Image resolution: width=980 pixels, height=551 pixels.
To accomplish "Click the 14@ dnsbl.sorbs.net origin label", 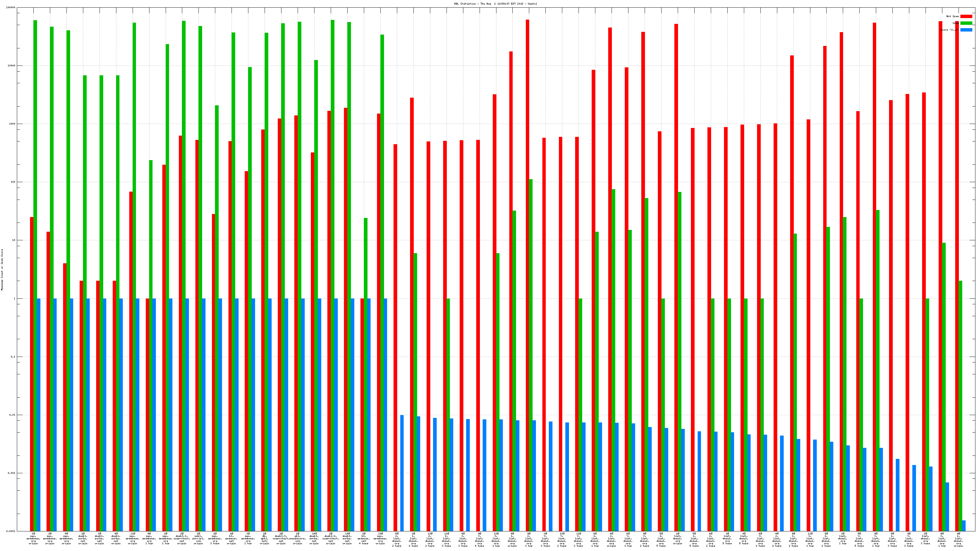I will [314, 538].
